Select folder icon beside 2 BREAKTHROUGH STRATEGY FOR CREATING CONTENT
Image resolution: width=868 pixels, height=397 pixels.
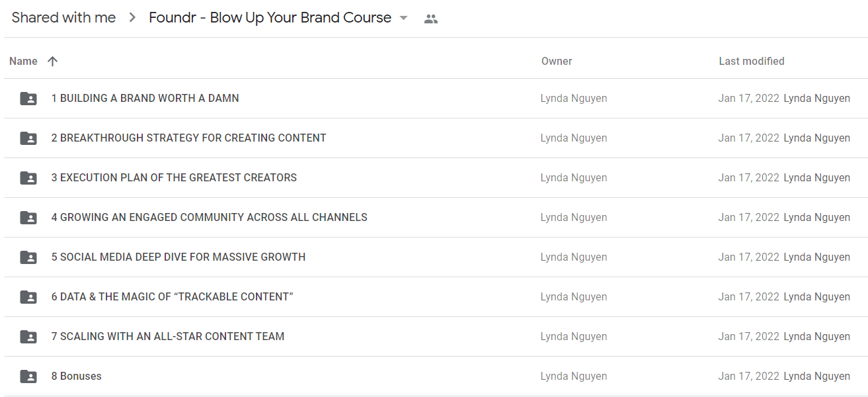[28, 138]
